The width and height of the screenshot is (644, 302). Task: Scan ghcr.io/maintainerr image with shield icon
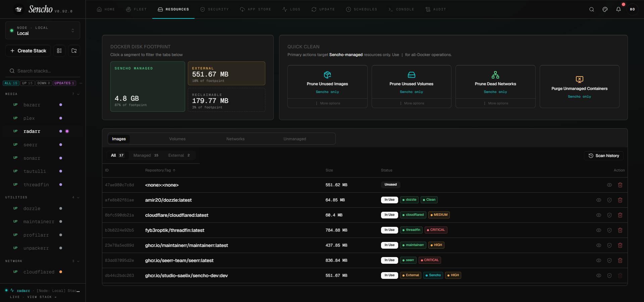(609, 245)
